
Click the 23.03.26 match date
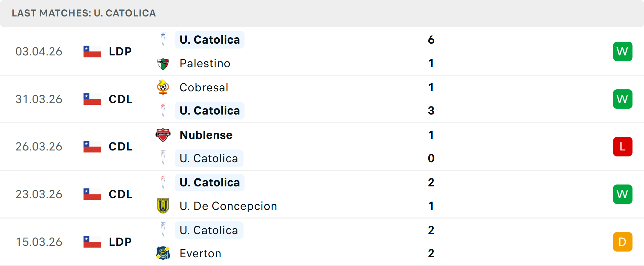[x=39, y=194]
